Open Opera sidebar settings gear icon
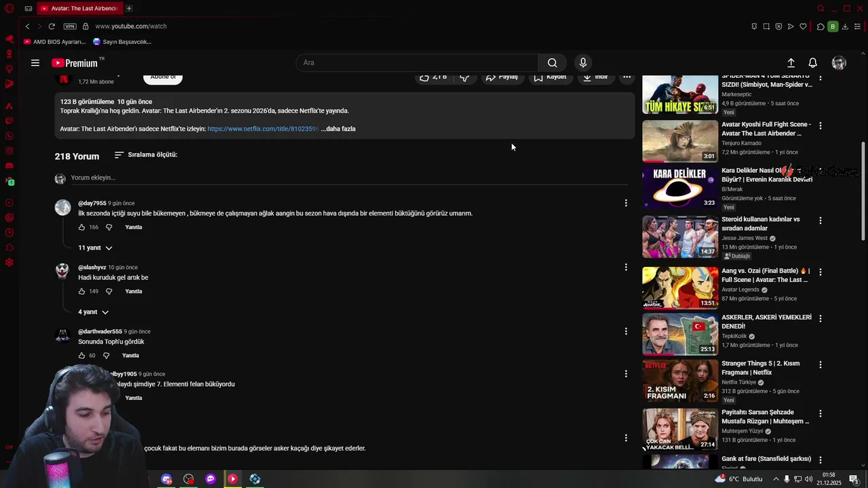The width and height of the screenshot is (868, 488). pos(9,262)
